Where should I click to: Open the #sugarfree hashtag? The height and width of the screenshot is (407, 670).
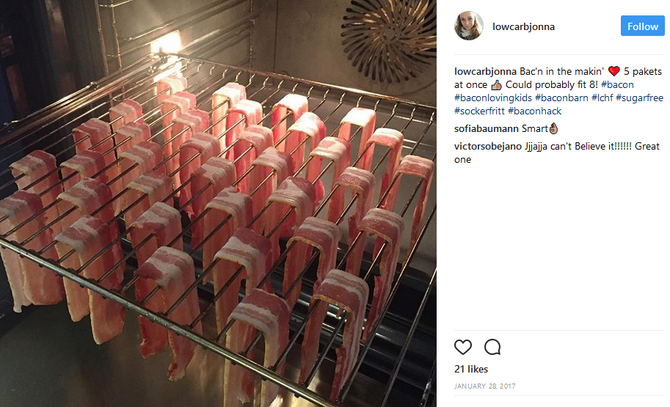point(639,98)
